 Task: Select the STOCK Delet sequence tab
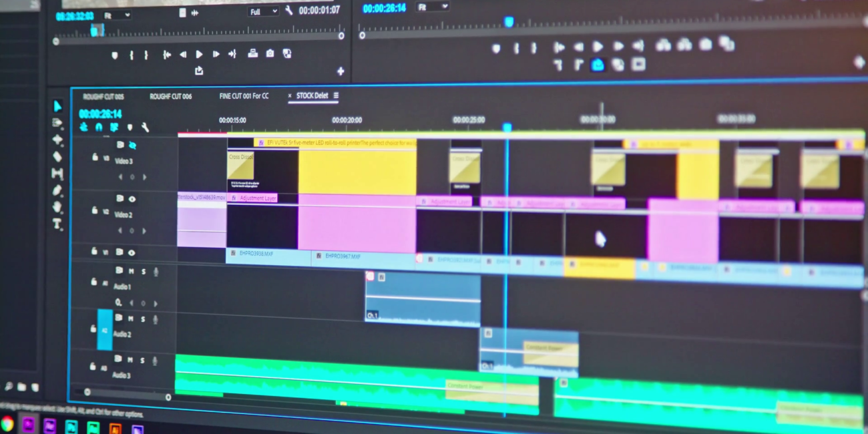tap(312, 95)
